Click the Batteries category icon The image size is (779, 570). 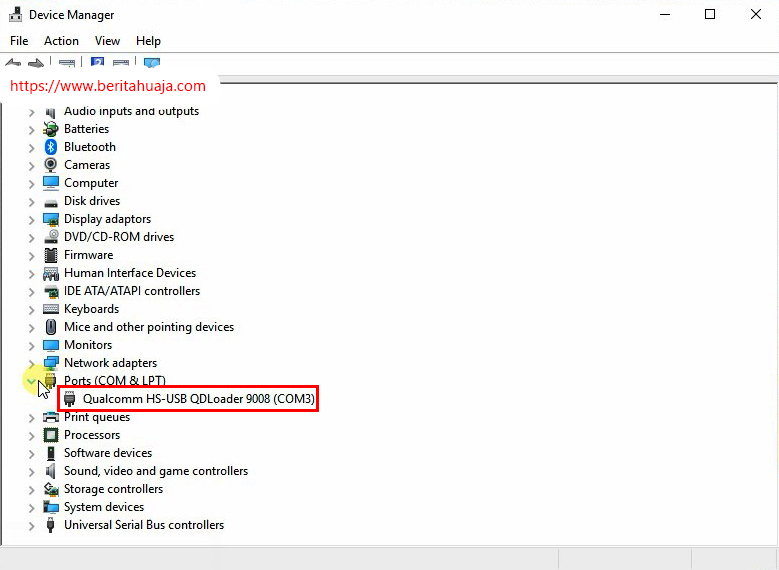(x=51, y=129)
